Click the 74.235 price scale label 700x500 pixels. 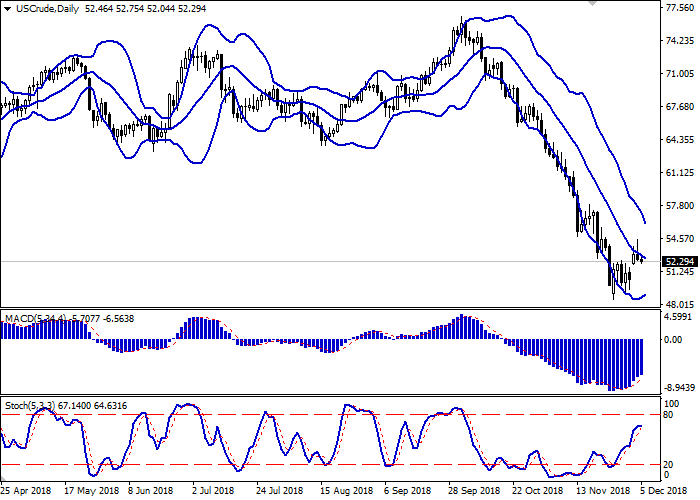(679, 41)
